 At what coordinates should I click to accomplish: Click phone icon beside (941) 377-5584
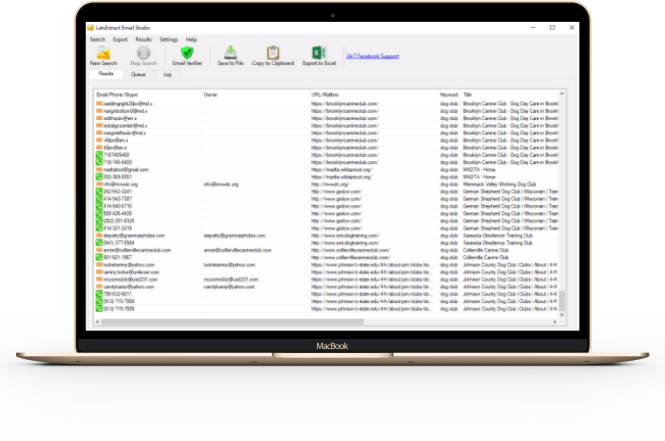pyautogui.click(x=99, y=243)
